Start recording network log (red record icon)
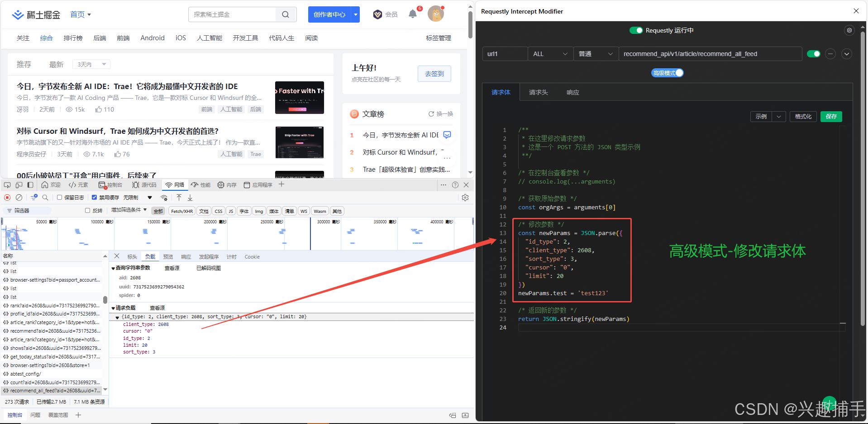Screen dimensions: 868x424 pos(7,198)
